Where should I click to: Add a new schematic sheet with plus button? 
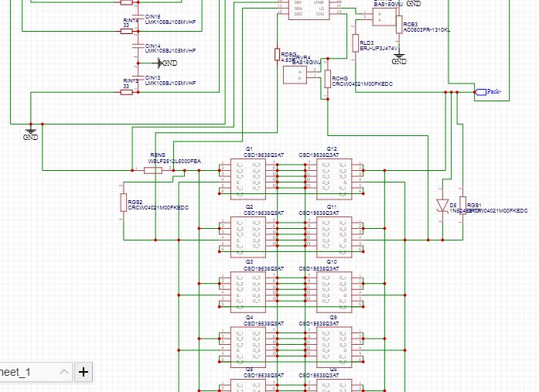coord(84,372)
